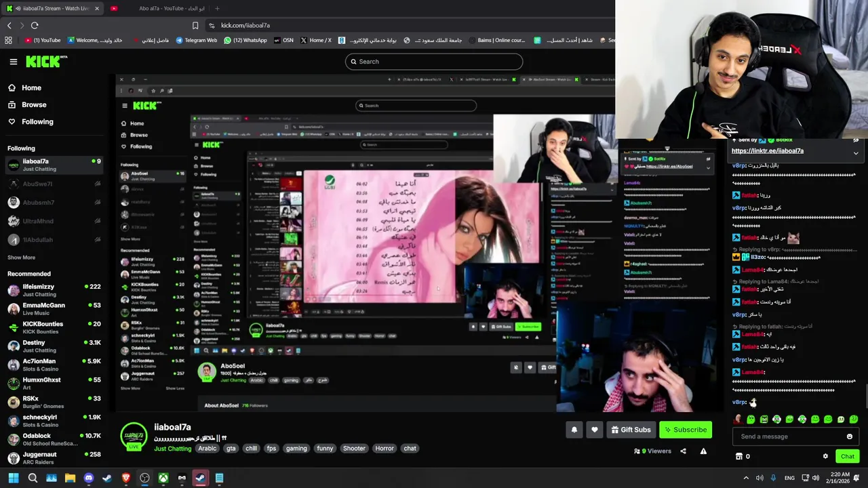Image resolution: width=868 pixels, height=488 pixels.
Task: Select the iiaboal7a Stream browser tab
Action: tap(52, 8)
